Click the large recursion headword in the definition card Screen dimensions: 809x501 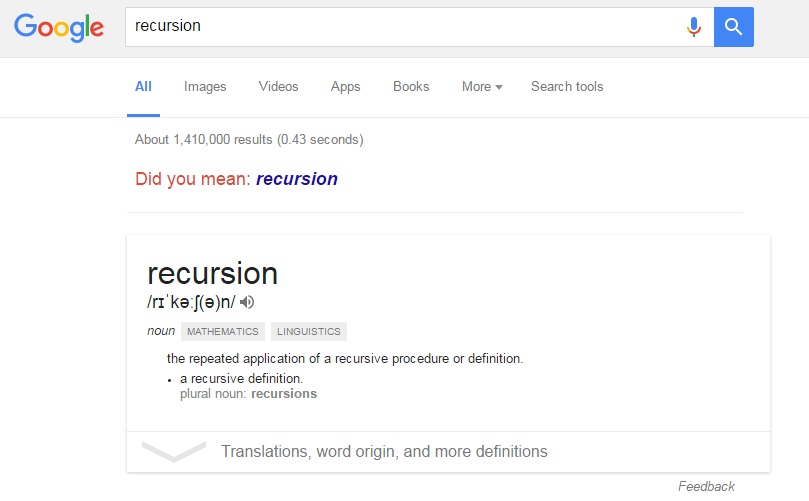(x=213, y=273)
